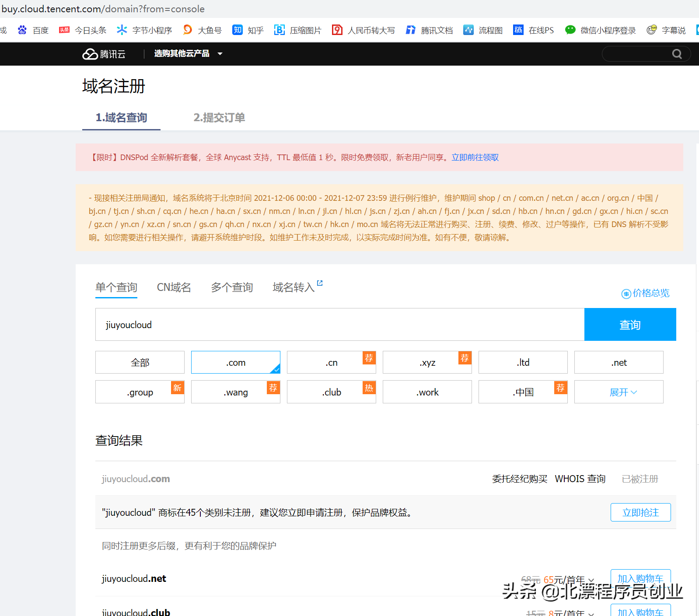The width and height of the screenshot is (699, 616).
Task: Add jiuyoucloud.net to cart via 加入购物车
Action: pos(640,578)
